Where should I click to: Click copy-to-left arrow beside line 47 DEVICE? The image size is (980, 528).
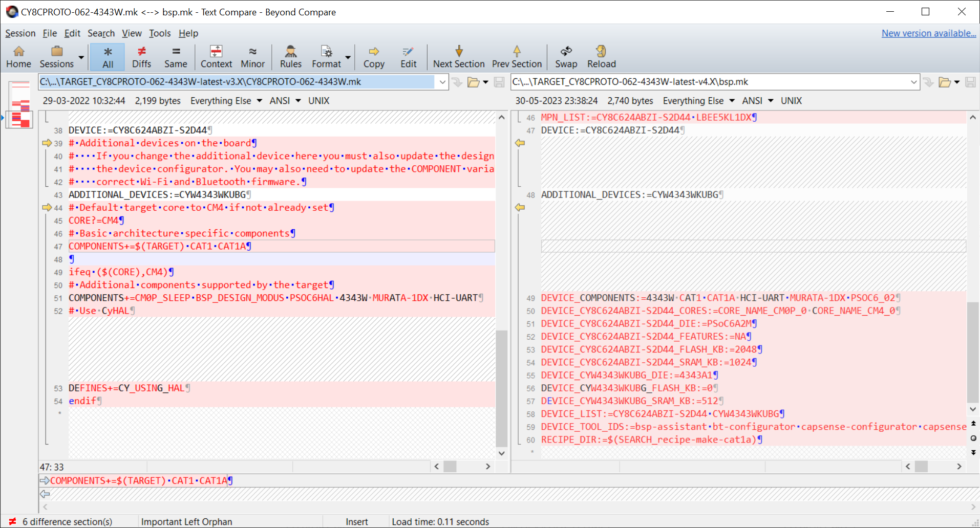tap(520, 143)
